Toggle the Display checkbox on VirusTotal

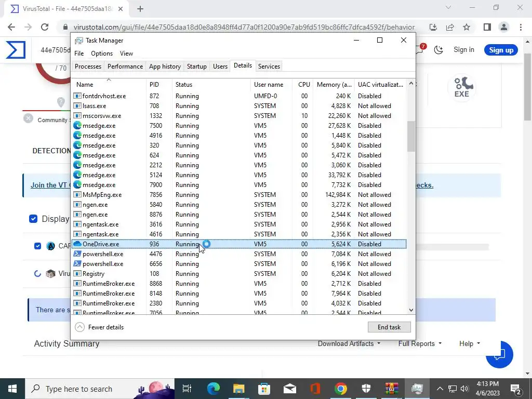pos(33,219)
